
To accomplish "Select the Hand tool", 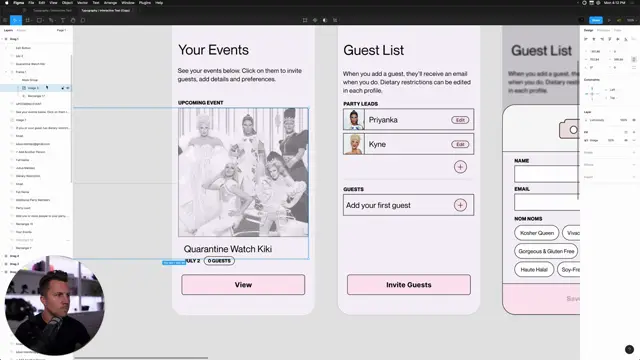I will (73, 20).
